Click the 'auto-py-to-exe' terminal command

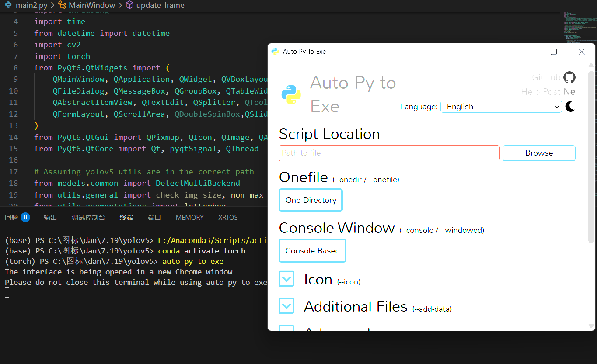193,261
